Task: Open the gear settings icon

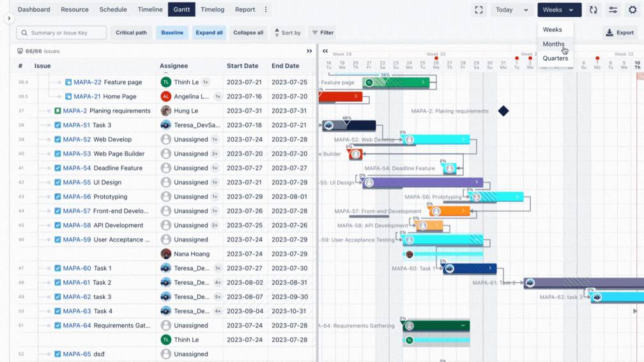Action: coord(632,10)
